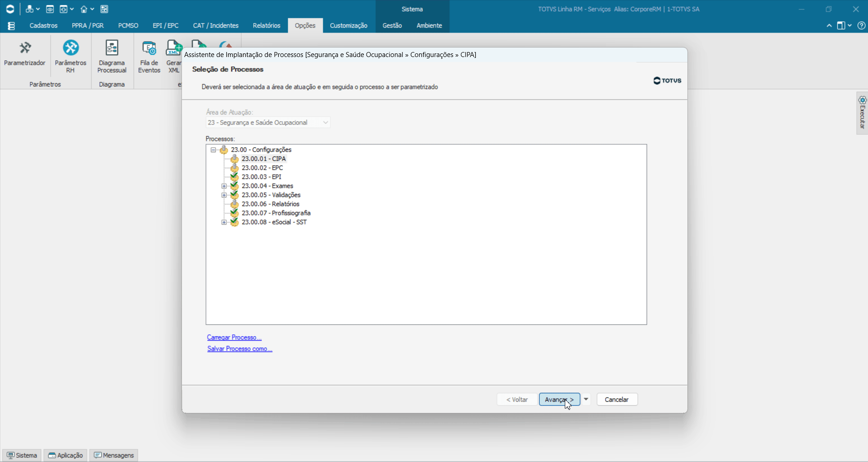Screen dimensions: 868x462
Task: Click the grid layout icon in quick access toolbar
Action: pos(105,9)
